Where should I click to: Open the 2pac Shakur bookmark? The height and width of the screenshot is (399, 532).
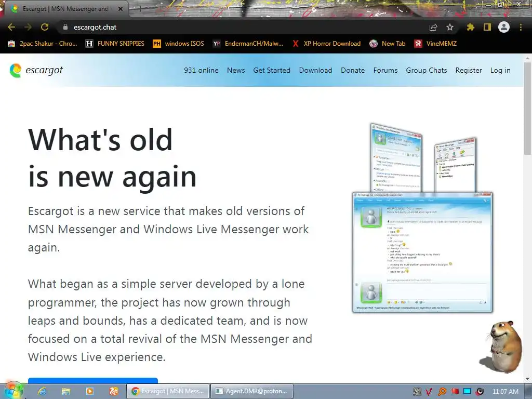tap(43, 44)
